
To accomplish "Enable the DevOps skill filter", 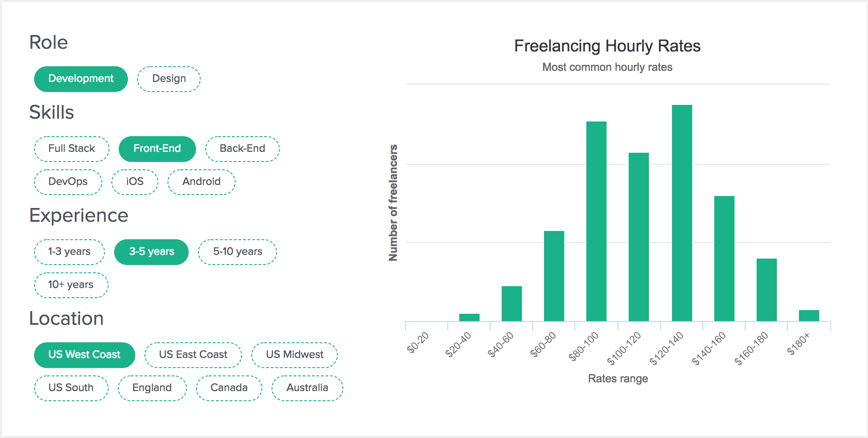I will [x=68, y=181].
